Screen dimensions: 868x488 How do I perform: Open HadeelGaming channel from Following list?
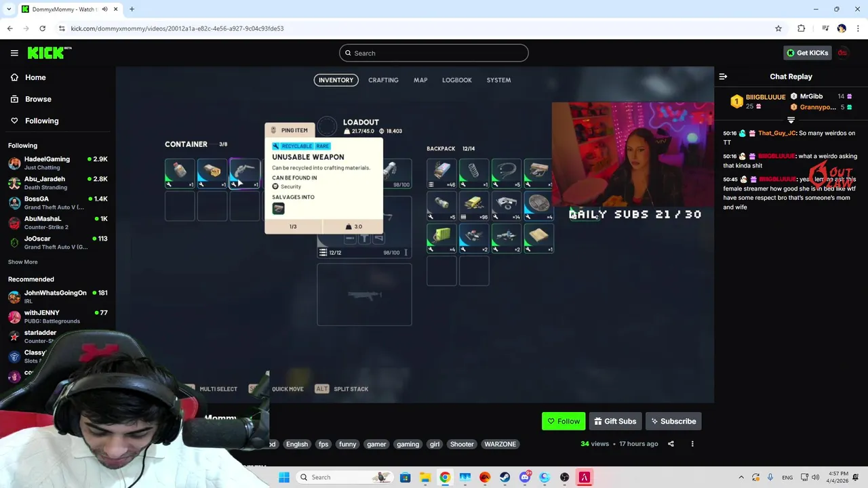58,163
